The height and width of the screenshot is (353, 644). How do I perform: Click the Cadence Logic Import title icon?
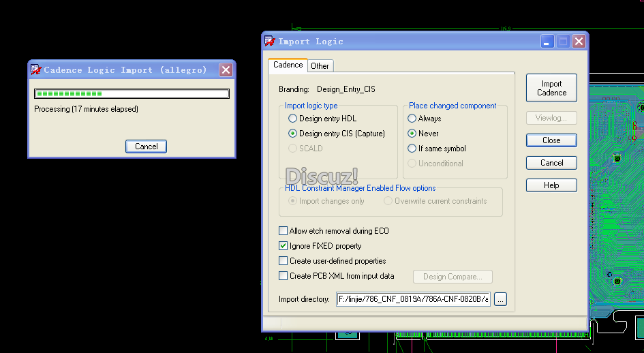[x=35, y=70]
